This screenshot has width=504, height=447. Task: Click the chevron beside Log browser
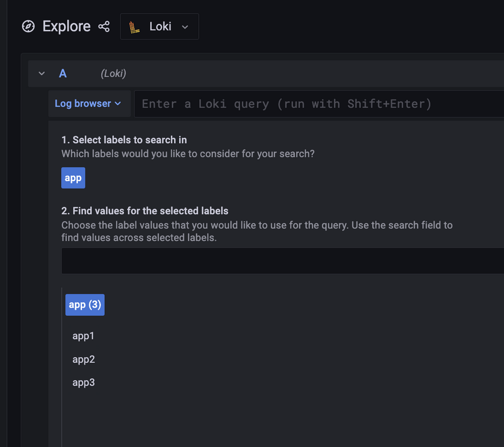click(x=118, y=104)
